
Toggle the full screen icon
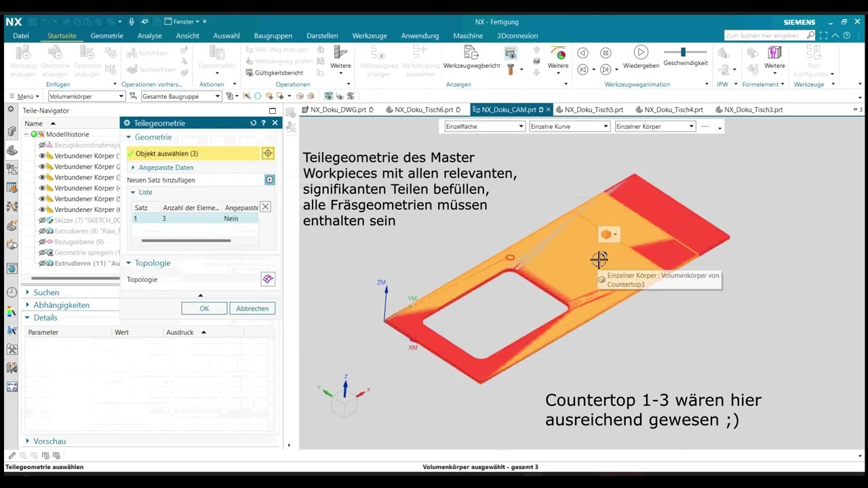tap(823, 35)
